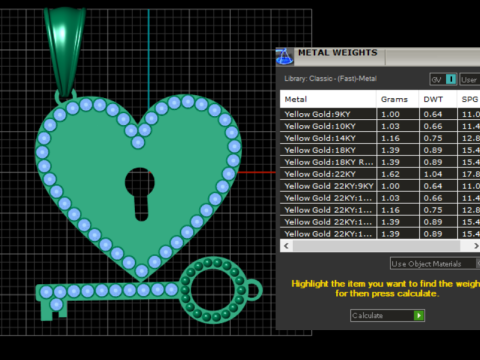Click the small jump ring on the key
The height and width of the screenshot is (360, 480).
254,290
